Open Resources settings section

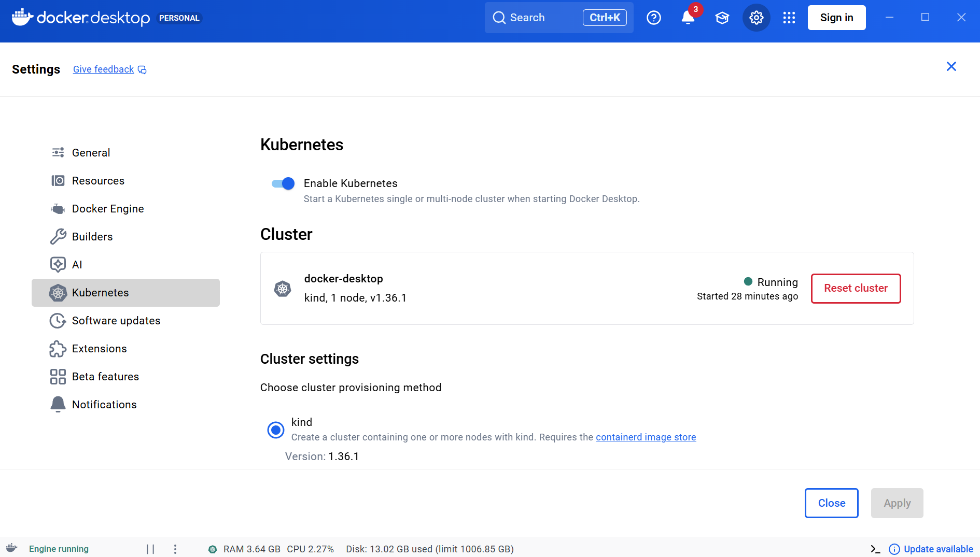[125, 180]
